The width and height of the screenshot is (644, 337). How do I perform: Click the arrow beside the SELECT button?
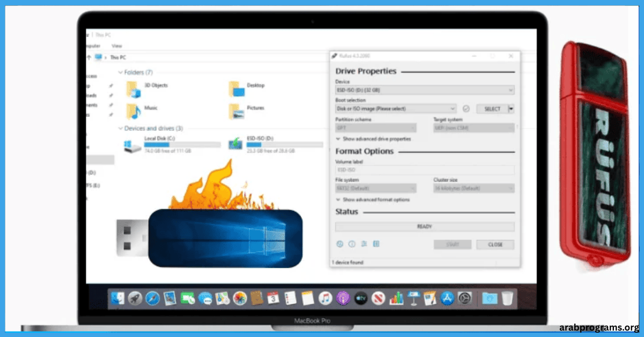[x=511, y=109]
